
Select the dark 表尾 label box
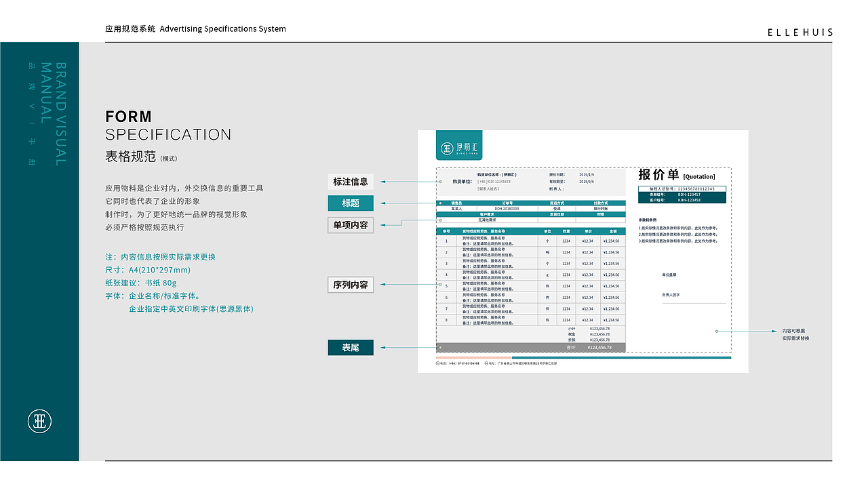[351, 348]
